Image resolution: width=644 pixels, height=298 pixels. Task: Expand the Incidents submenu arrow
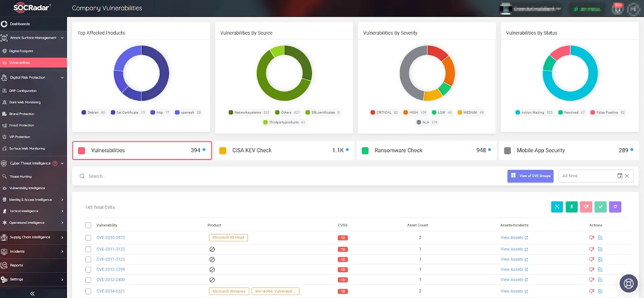tap(62, 251)
